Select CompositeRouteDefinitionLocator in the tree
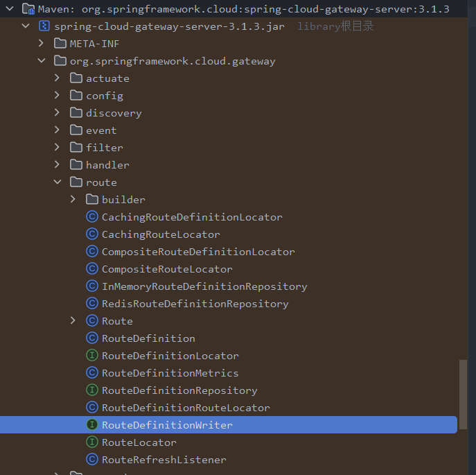Viewport: 476px width, 475px height. (x=198, y=252)
